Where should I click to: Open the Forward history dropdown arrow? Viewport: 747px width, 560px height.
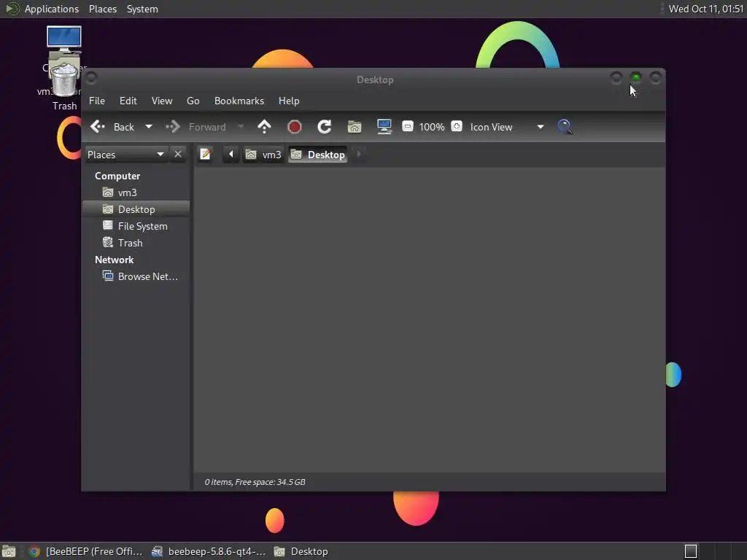pos(241,127)
